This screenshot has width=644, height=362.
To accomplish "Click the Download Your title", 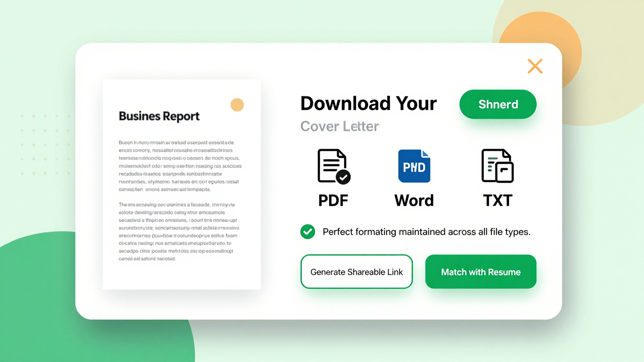I will tap(369, 103).
